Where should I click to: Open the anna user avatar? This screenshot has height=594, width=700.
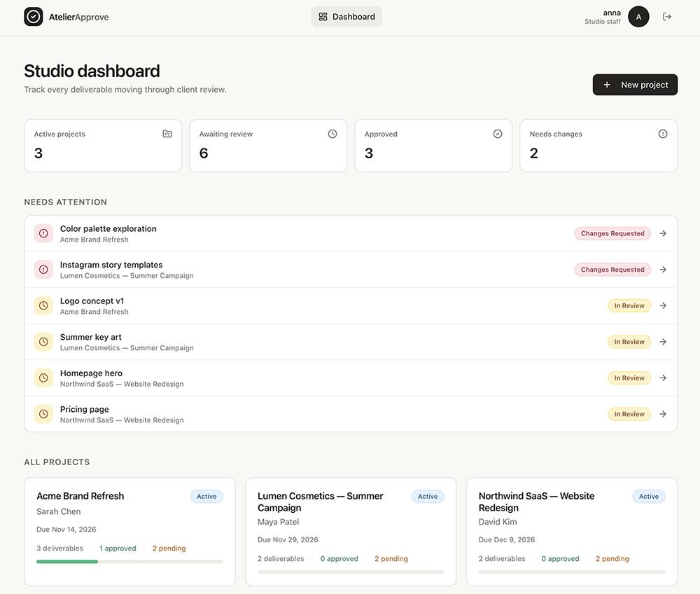[638, 17]
